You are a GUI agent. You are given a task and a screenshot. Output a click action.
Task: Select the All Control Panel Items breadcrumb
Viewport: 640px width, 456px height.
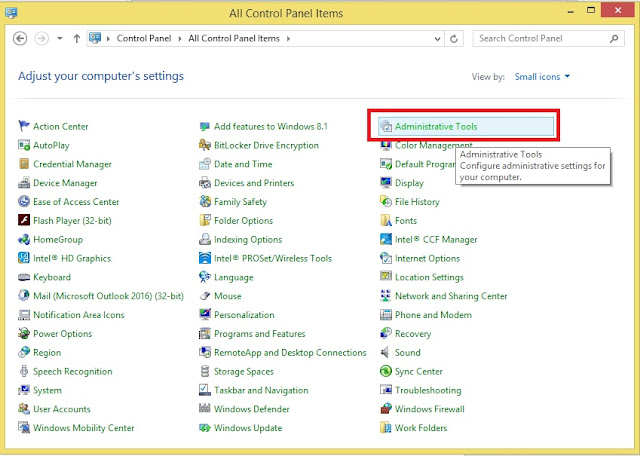coord(234,38)
